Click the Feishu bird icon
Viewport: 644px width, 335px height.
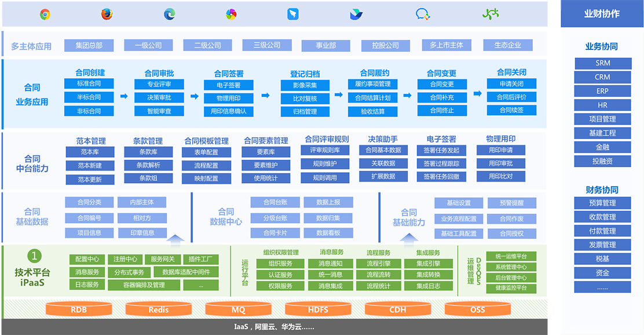click(x=356, y=14)
